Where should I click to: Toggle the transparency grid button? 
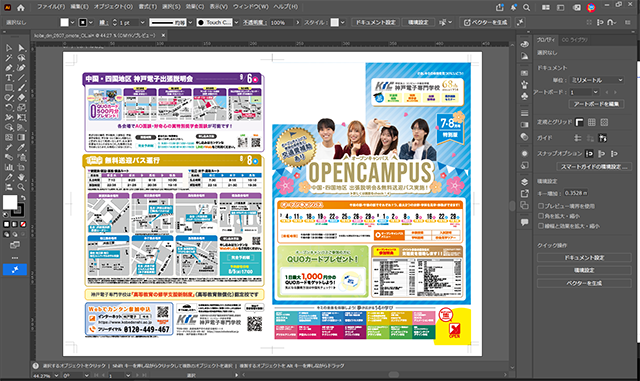[604, 122]
